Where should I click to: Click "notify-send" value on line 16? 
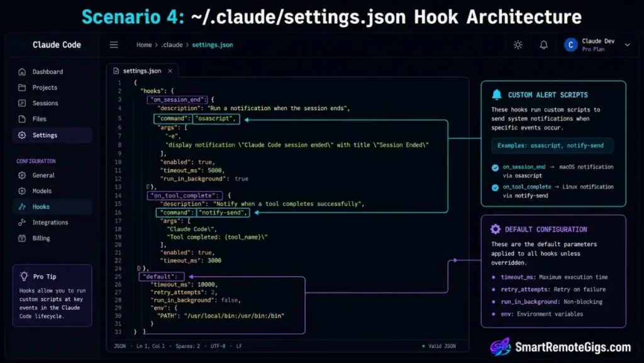[223, 212]
